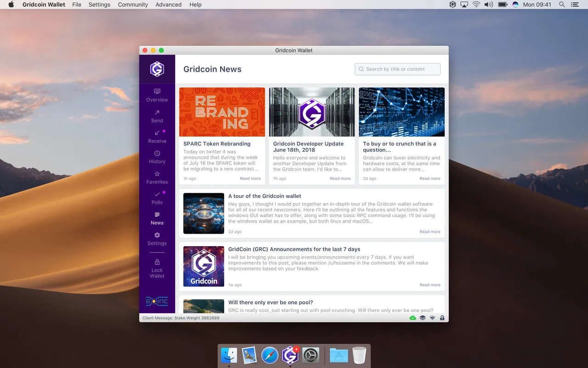Click the BOINC logo in sidebar

coord(157,301)
